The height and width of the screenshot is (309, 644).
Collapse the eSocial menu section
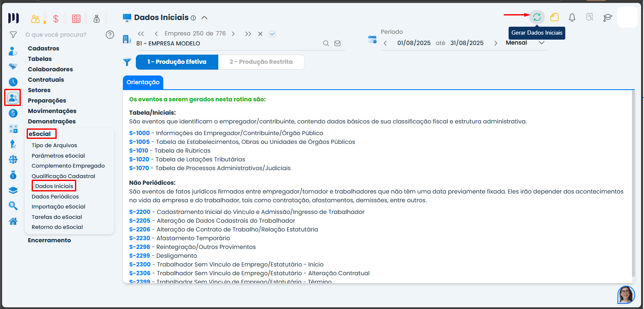pyautogui.click(x=40, y=134)
